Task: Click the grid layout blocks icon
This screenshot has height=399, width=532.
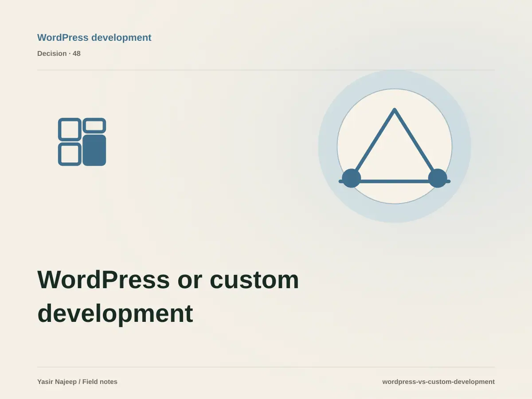Action: pyautogui.click(x=82, y=142)
